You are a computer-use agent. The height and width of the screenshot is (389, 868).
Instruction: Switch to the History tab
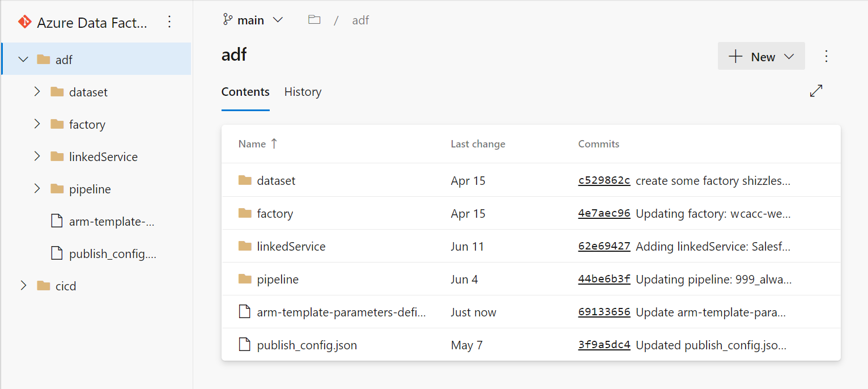pyautogui.click(x=303, y=92)
